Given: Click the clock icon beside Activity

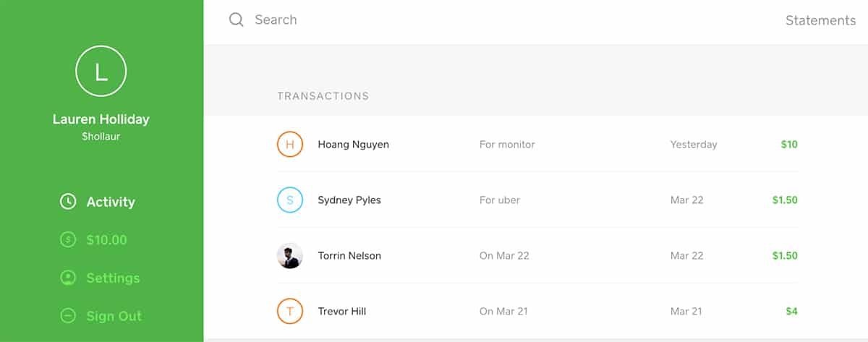Looking at the screenshot, I should tap(68, 202).
